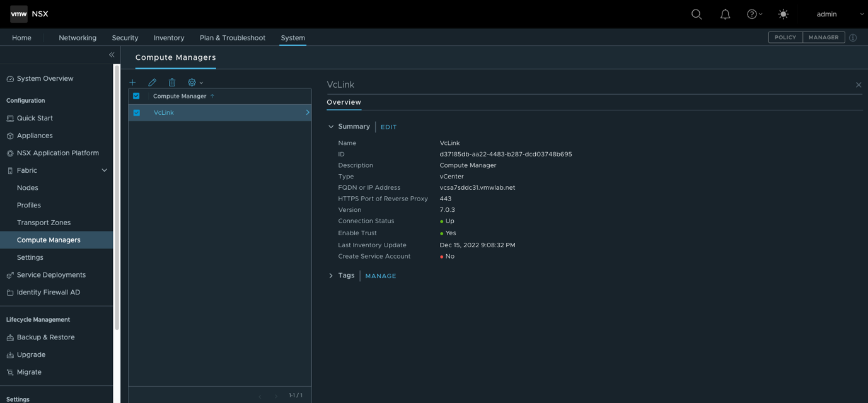Open Service Deployments in sidebar
Image resolution: width=868 pixels, height=403 pixels.
tap(51, 275)
